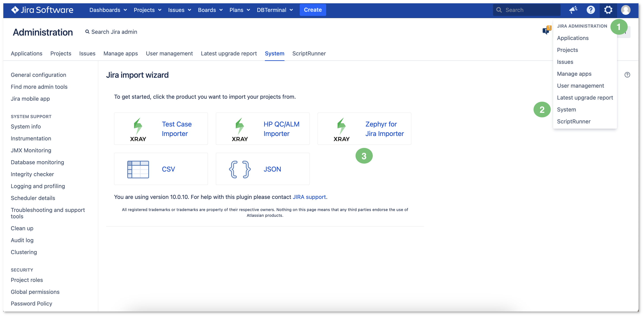Open the notifications megaphone icon

(573, 10)
